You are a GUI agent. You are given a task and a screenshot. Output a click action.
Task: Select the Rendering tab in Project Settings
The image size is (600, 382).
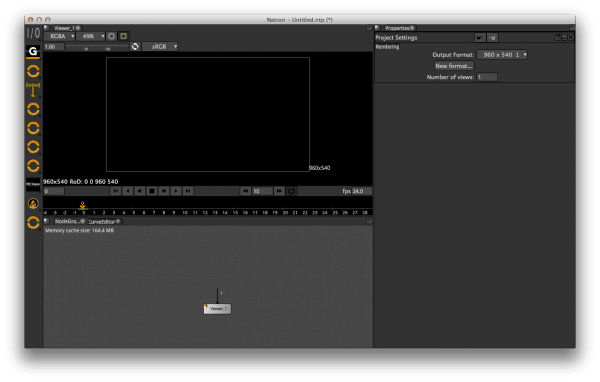click(387, 47)
